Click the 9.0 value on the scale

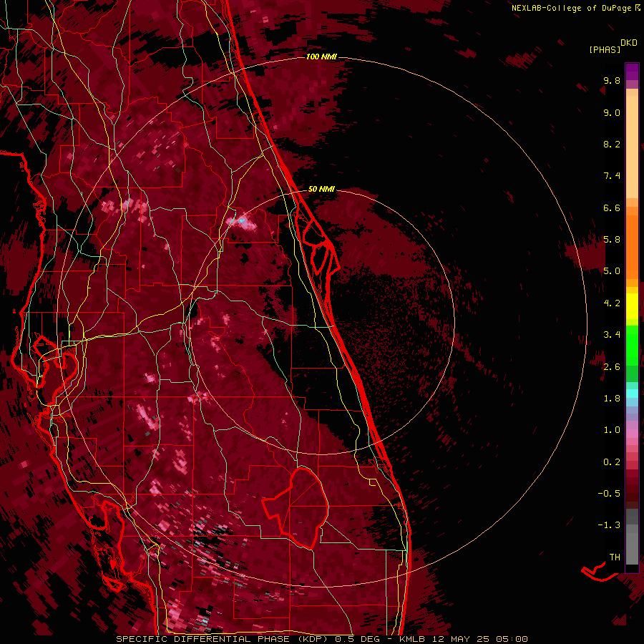612,112
